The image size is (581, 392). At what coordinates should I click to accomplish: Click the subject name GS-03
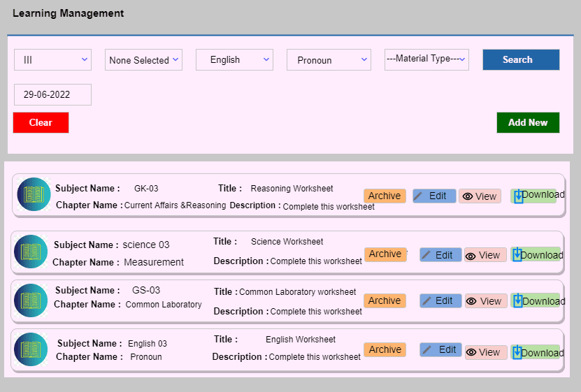click(146, 290)
